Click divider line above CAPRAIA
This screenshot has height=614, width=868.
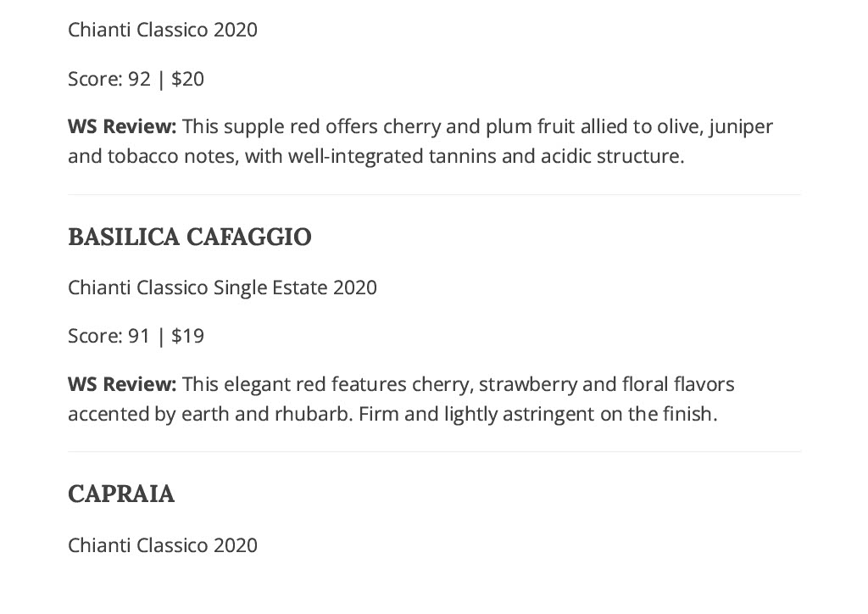click(x=434, y=452)
